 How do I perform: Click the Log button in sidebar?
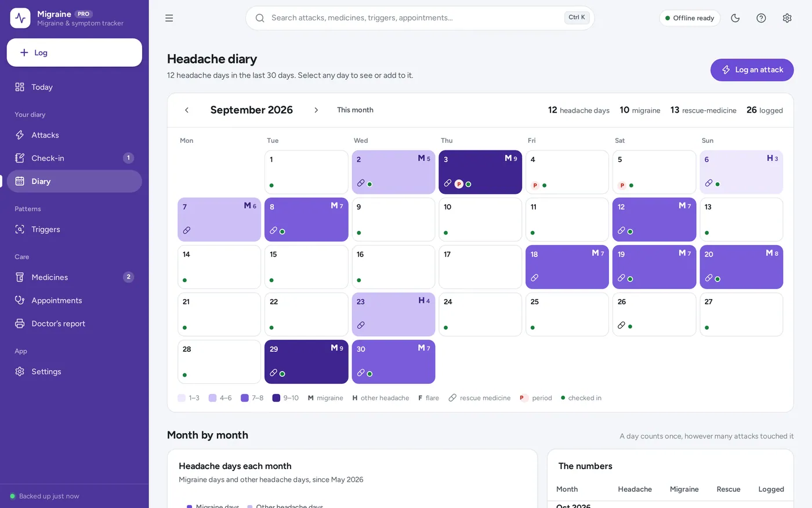click(x=74, y=53)
